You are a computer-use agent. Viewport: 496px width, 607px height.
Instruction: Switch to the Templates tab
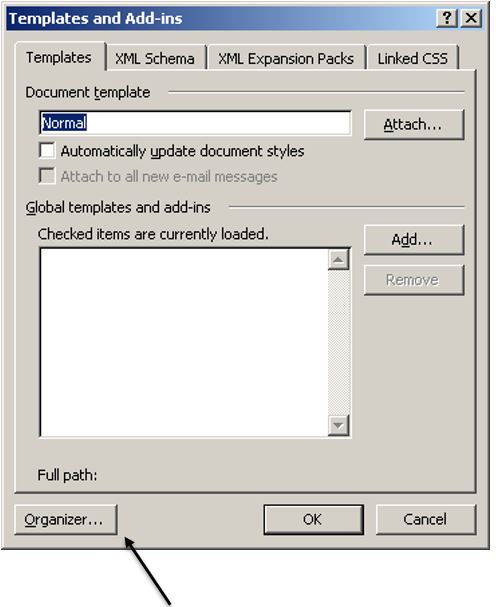tap(59, 57)
